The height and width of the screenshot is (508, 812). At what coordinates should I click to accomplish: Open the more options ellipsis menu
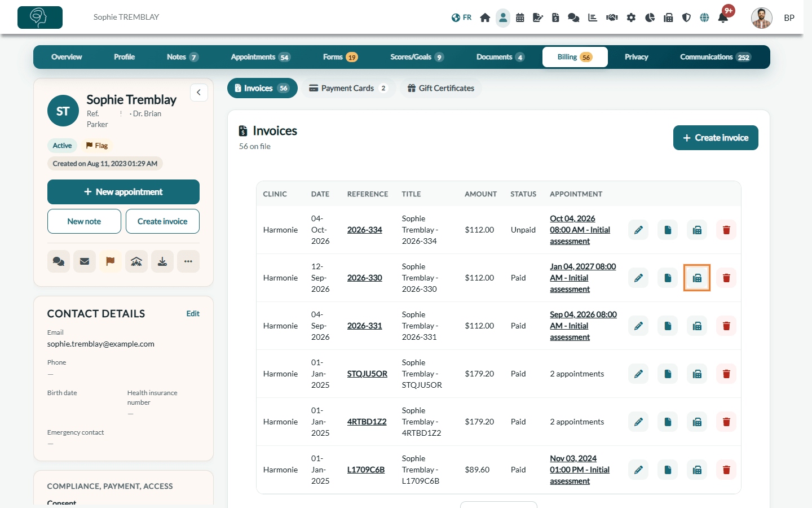tap(188, 261)
